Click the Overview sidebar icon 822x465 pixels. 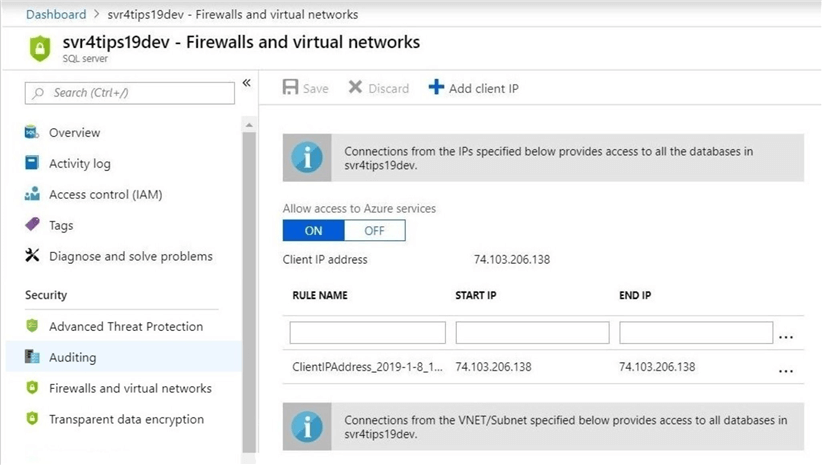point(33,133)
